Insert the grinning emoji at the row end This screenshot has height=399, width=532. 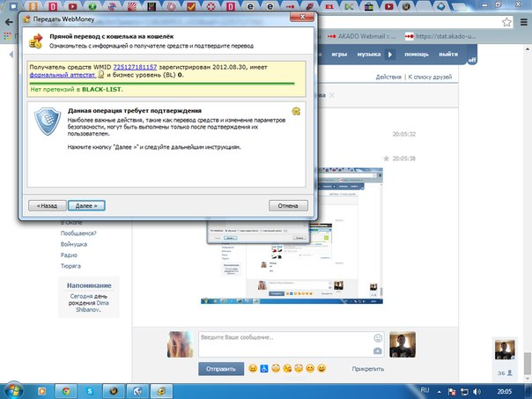pos(321,368)
